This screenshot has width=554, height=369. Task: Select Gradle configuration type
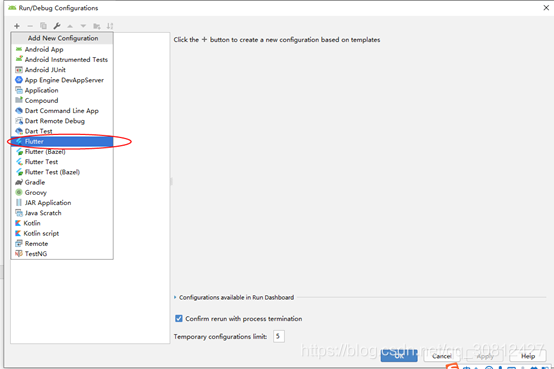[62, 182]
